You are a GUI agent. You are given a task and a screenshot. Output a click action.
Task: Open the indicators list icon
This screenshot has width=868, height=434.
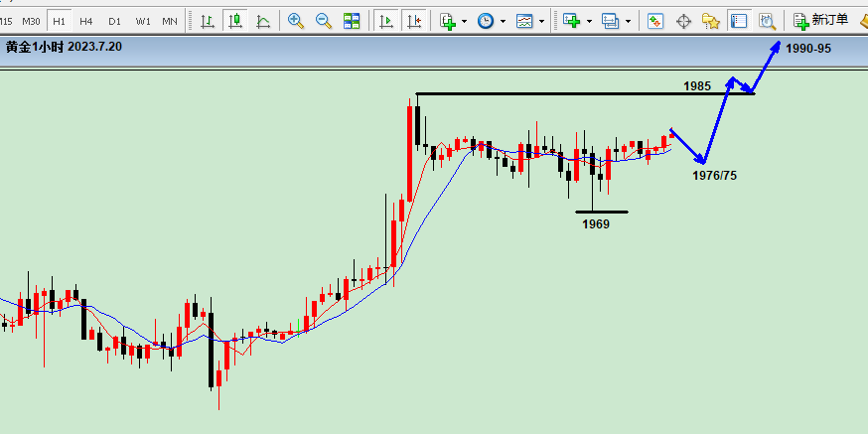click(448, 21)
